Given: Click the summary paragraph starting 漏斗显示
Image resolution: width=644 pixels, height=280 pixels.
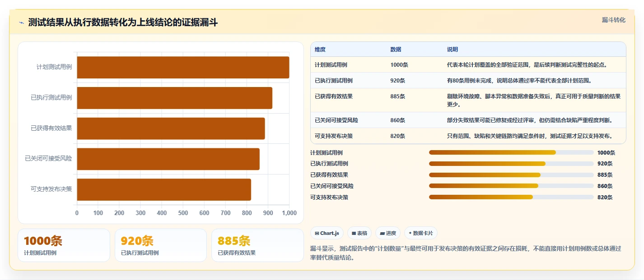Looking at the screenshot, I should coord(466,253).
